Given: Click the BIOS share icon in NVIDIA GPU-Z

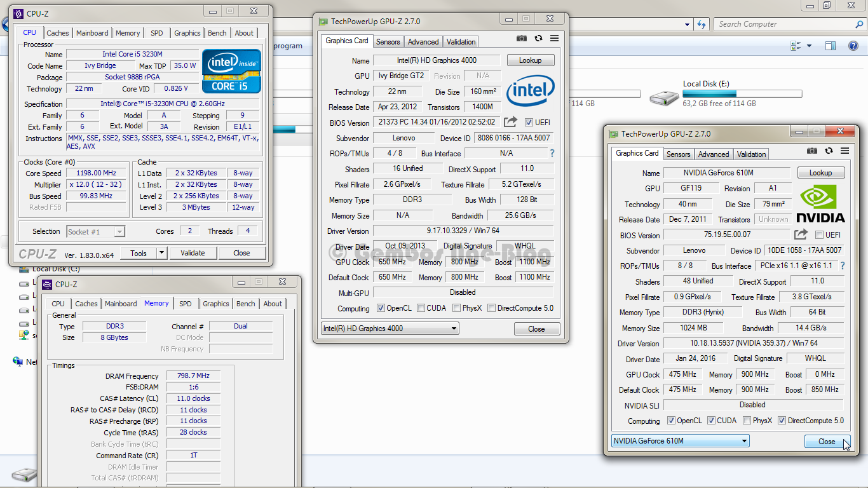Looking at the screenshot, I should [801, 234].
